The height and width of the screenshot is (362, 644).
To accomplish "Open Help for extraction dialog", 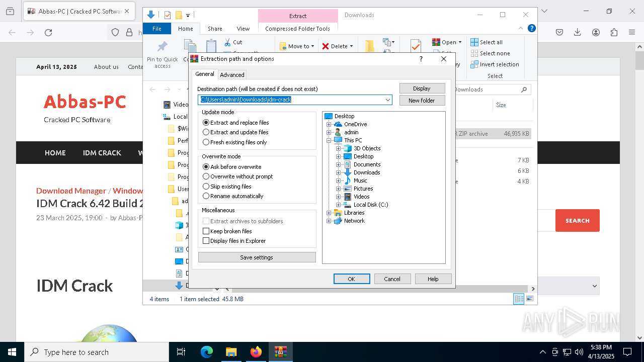I will point(433,279).
